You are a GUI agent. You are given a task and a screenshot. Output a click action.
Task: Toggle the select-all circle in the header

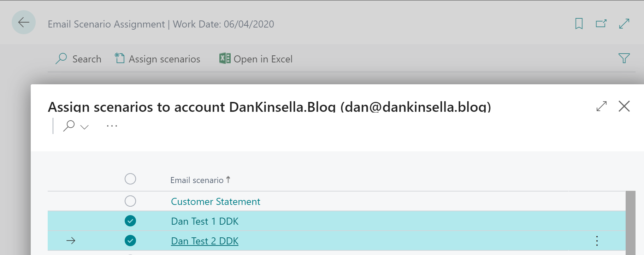pyautogui.click(x=130, y=179)
